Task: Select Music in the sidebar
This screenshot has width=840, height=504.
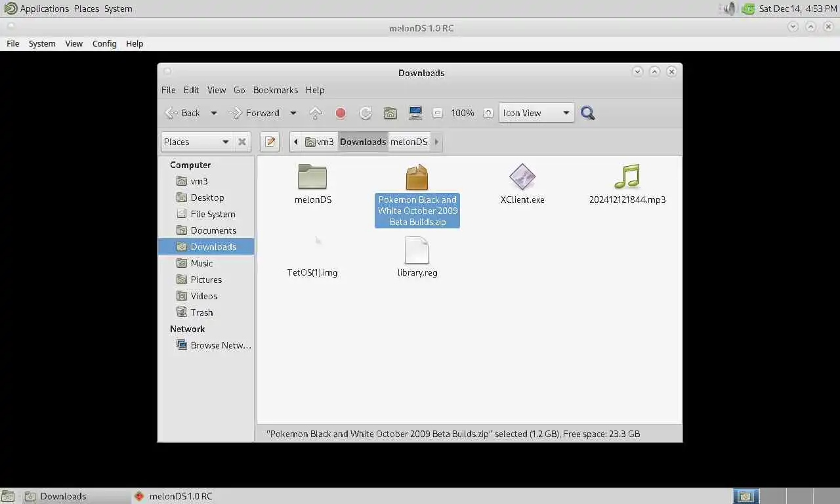Action: (x=206, y=263)
